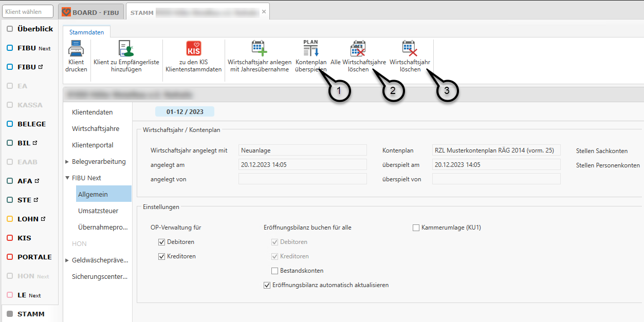Click the Klient wählen search field

(x=28, y=12)
